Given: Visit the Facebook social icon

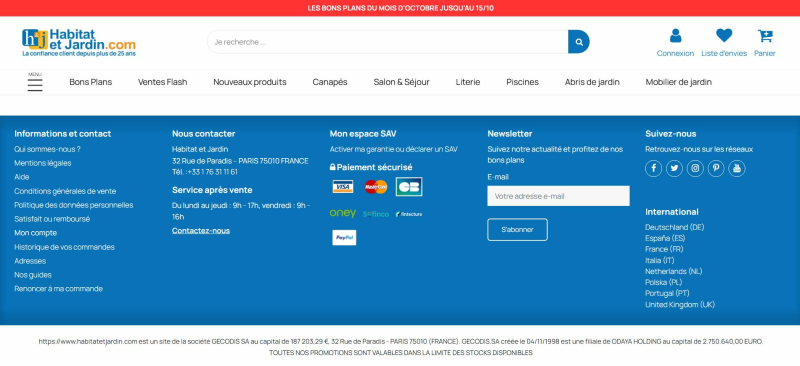Looking at the screenshot, I should tap(654, 168).
